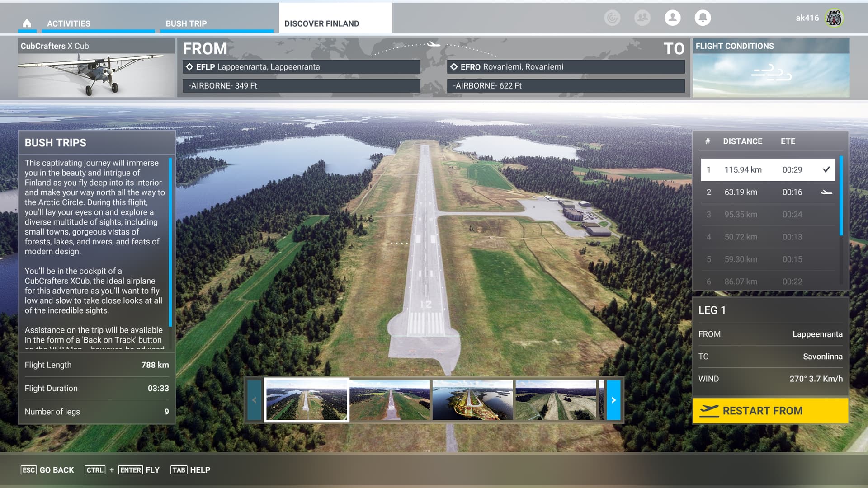868x488 pixels.
Task: Select leg 2 row 63.19 km
Action: 768,192
